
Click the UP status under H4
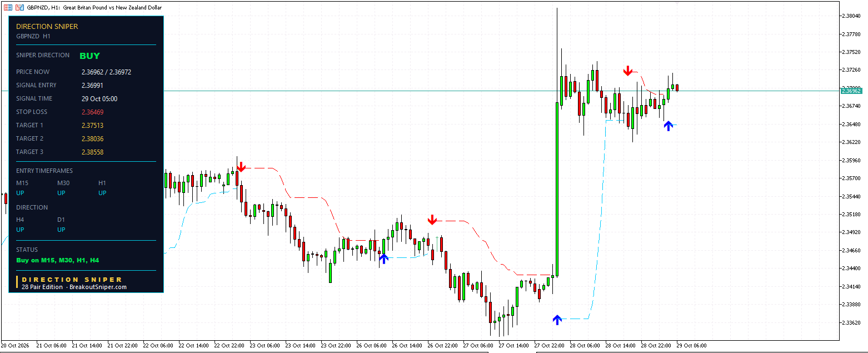point(20,230)
